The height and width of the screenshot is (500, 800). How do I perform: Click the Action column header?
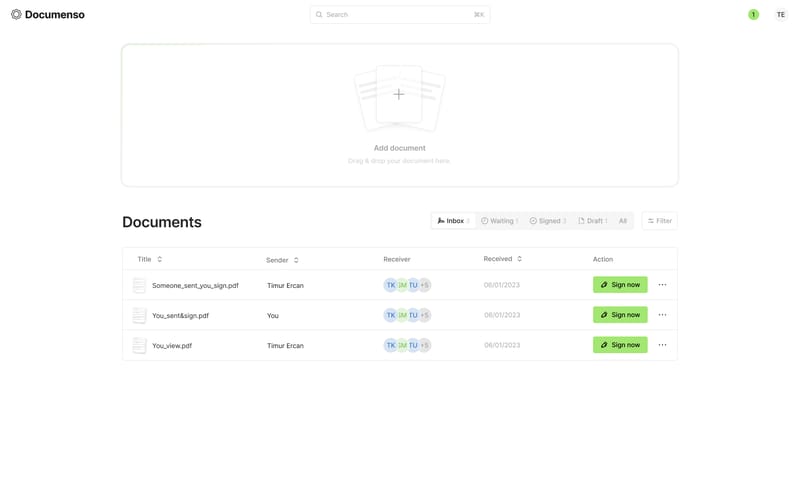(603, 259)
